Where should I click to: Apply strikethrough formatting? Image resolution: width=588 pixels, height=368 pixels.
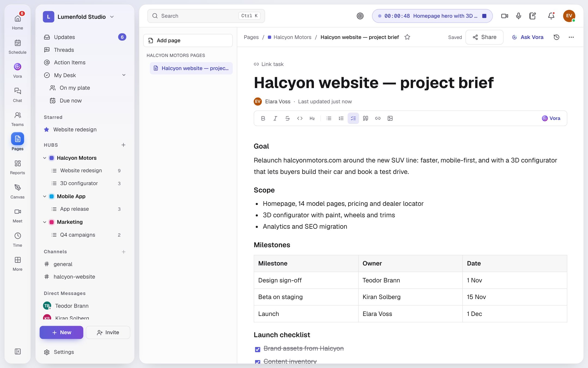coord(287,118)
